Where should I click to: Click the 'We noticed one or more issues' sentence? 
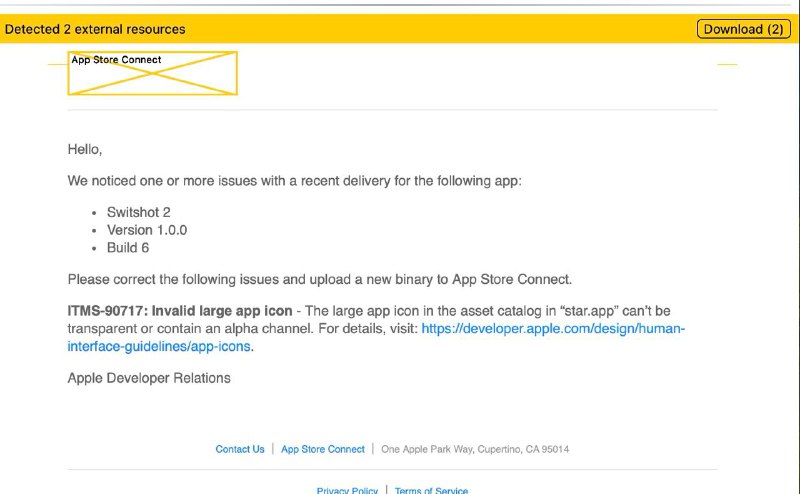pyautogui.click(x=294, y=181)
